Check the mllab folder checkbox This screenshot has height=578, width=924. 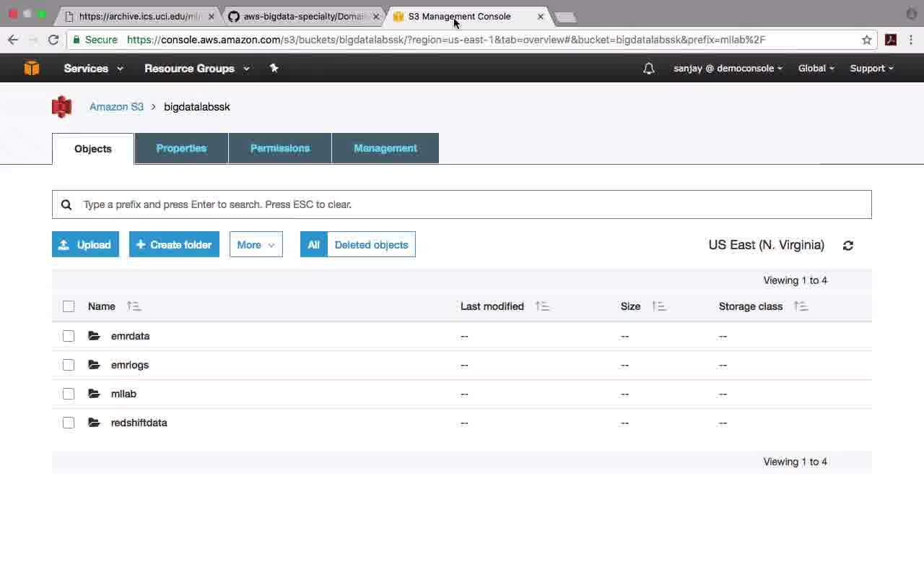tap(69, 394)
